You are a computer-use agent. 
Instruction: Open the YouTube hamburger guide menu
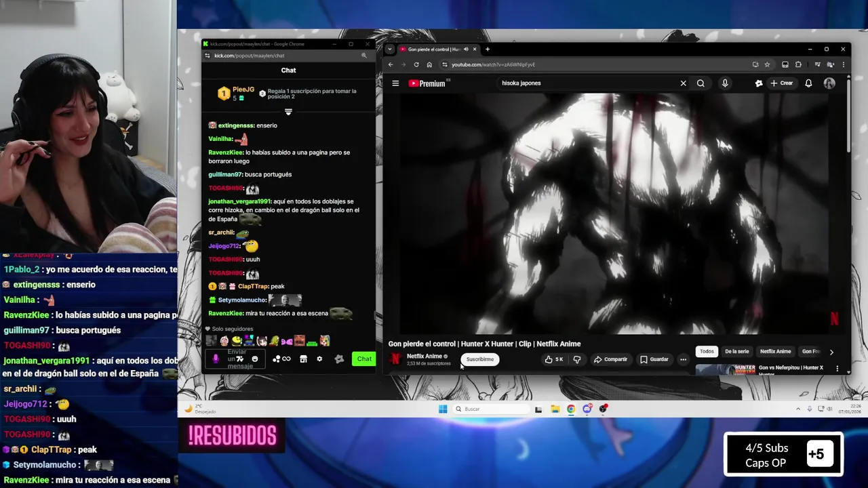tap(395, 83)
